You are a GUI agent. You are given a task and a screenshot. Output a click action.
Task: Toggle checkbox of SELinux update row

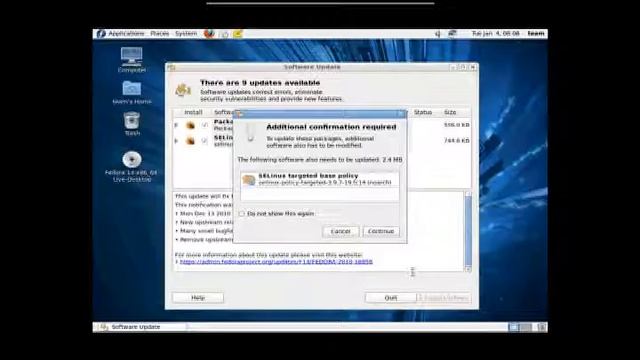tap(204, 141)
